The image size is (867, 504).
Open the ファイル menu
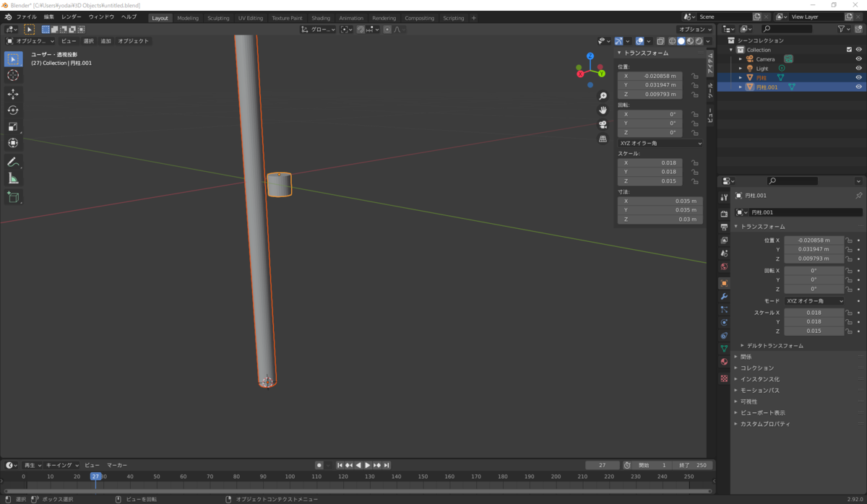tap(26, 17)
